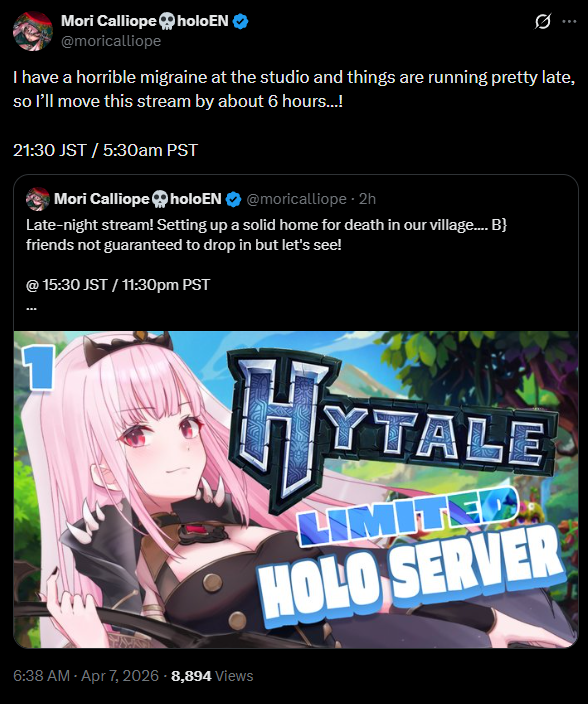Image resolution: width=588 pixels, height=704 pixels.
Task: Open the small avatar in the quoted post
Action: coord(38,199)
